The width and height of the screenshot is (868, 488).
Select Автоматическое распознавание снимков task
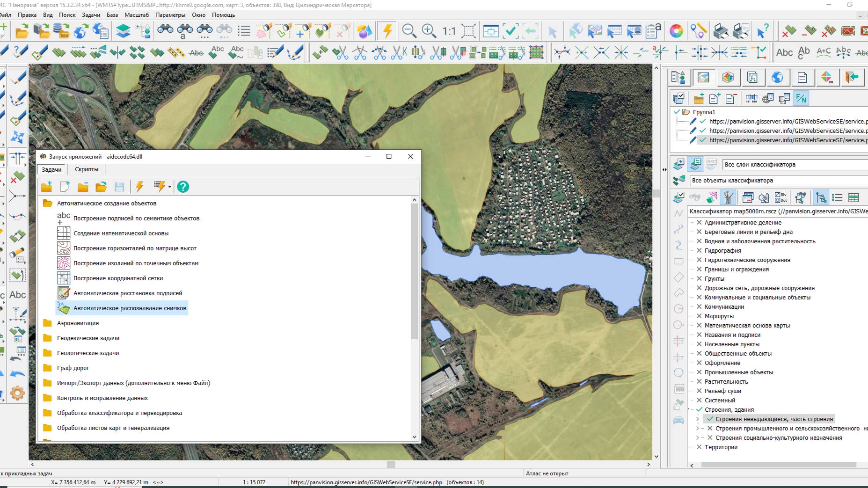[x=130, y=308]
